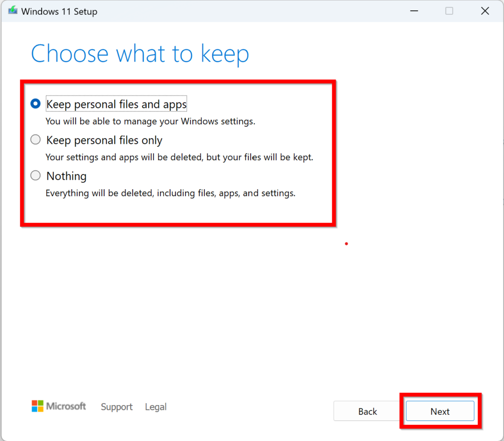
Task: Close the Windows 11 Setup window
Action: pos(485,11)
